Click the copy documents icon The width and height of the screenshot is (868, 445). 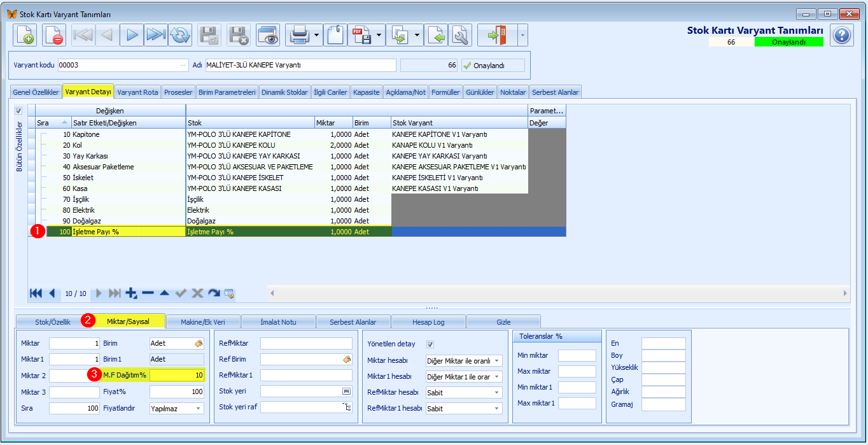(x=400, y=35)
